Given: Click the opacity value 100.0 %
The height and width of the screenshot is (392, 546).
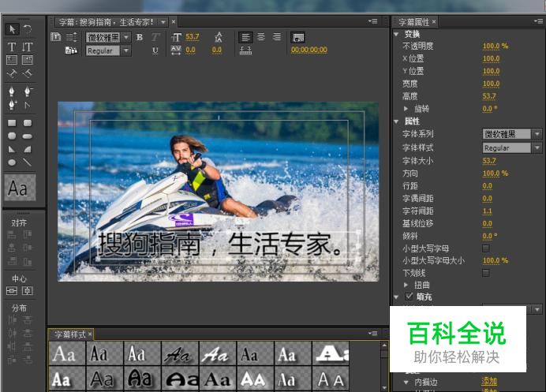Looking at the screenshot, I should 496,46.
